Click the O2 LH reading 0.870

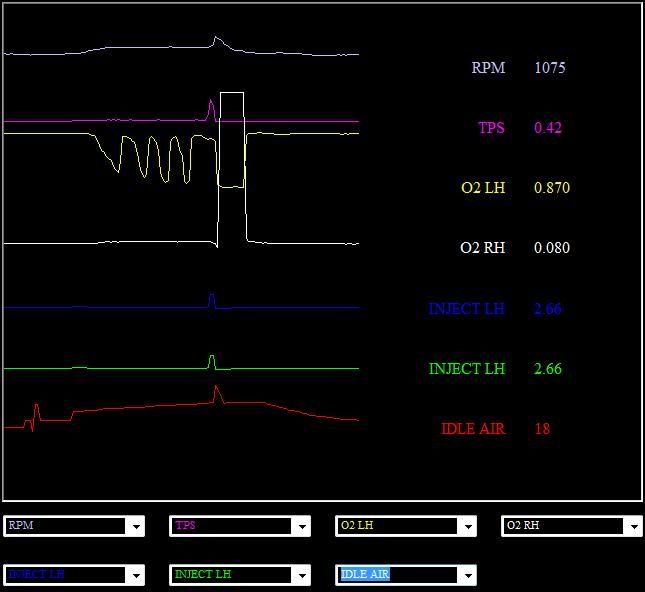[x=552, y=188]
